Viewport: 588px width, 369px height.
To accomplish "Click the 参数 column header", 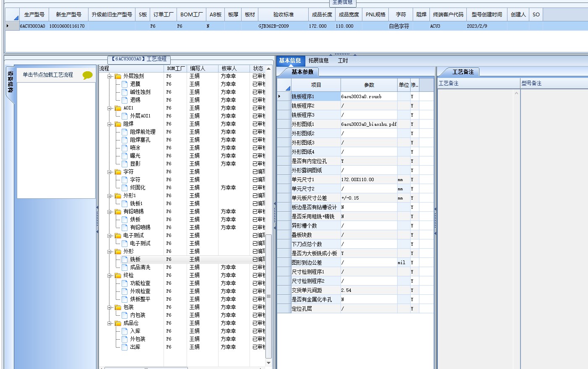I will pos(369,85).
